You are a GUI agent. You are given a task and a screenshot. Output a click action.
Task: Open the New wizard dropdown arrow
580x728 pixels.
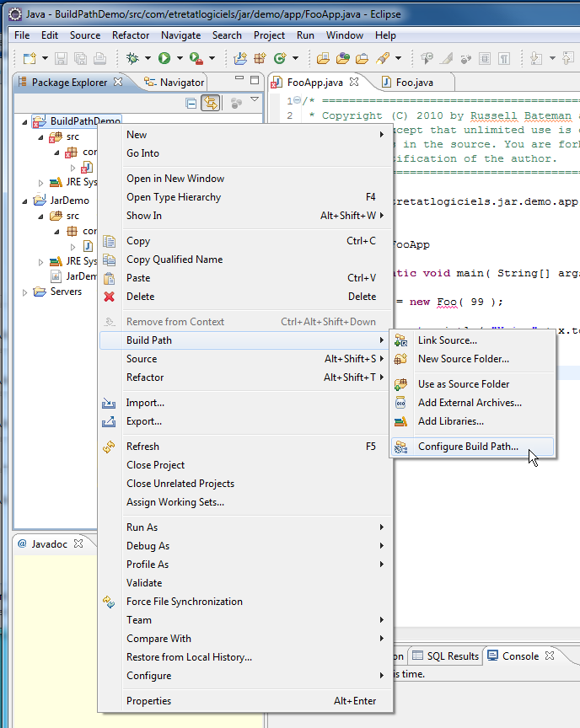[x=45, y=58]
